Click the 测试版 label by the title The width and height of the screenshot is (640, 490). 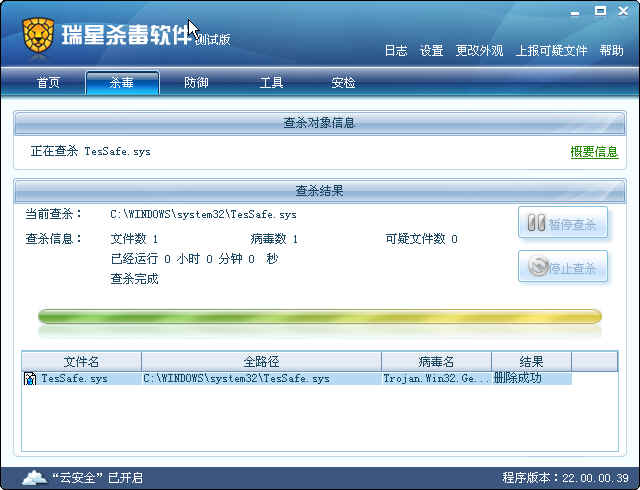tap(213, 40)
